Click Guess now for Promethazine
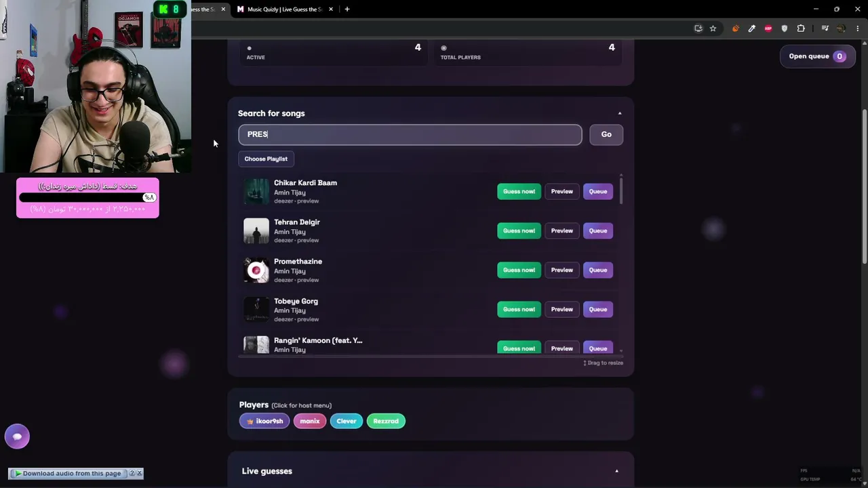Screen dimensions: 868x488 point(519,270)
